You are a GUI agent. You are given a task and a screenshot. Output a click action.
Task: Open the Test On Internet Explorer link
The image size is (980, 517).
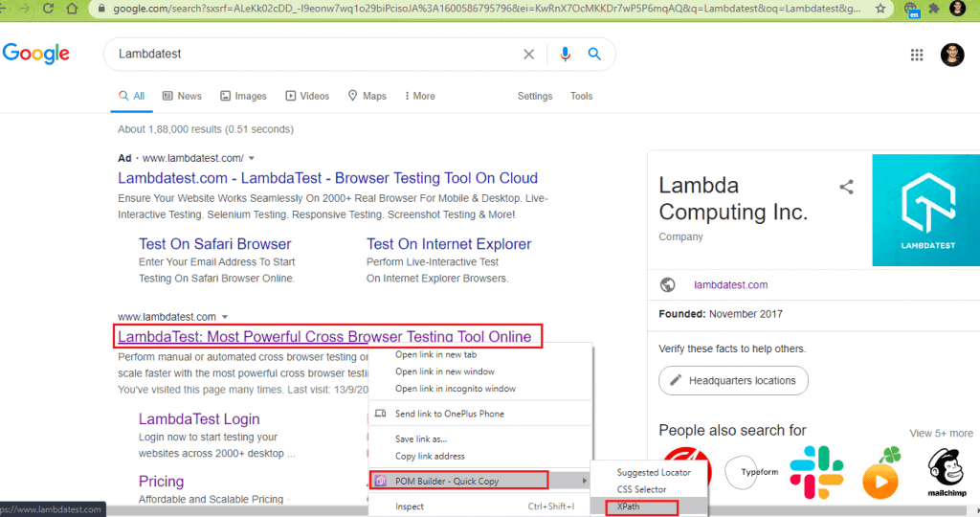[x=449, y=244]
